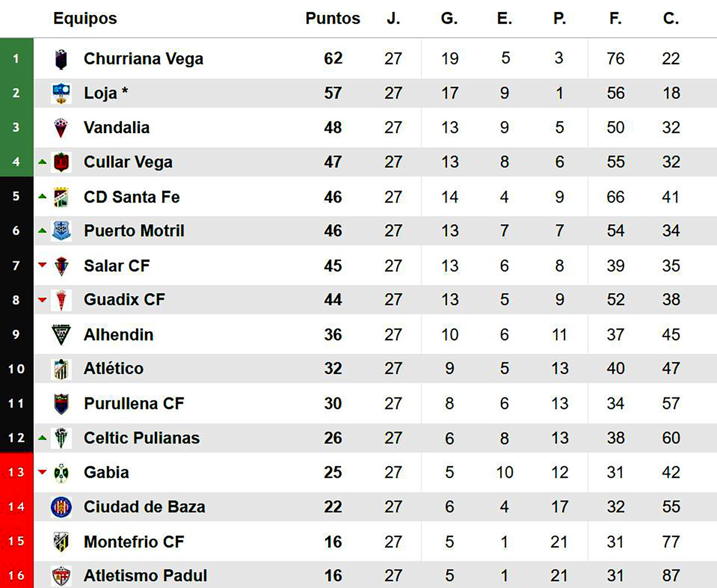Click the green up arrow beside CD Santa Fe
The width and height of the screenshot is (717, 588).
(42, 197)
